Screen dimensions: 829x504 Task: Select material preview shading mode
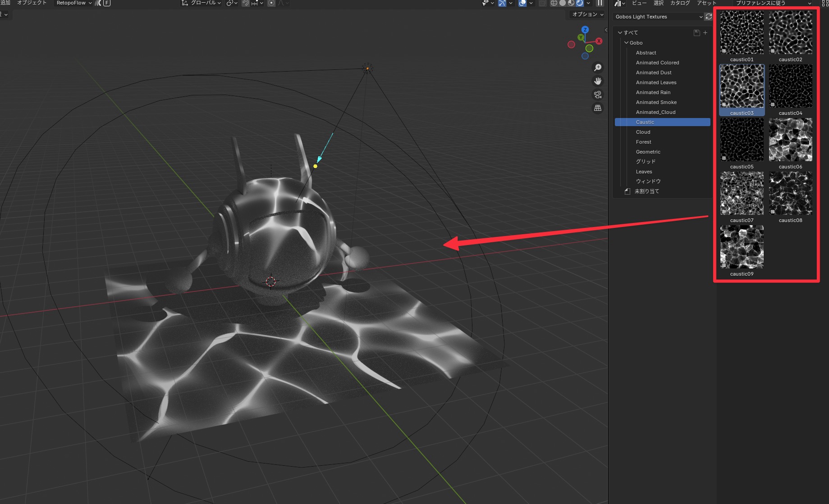coord(572,3)
